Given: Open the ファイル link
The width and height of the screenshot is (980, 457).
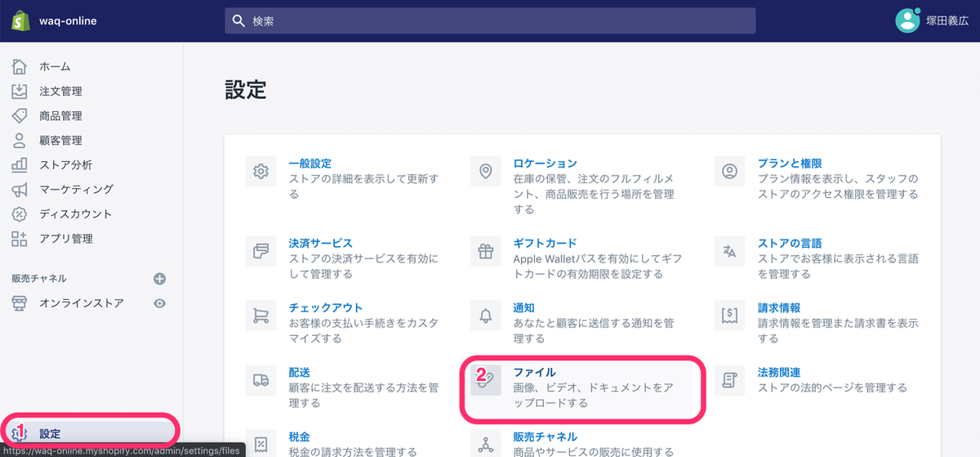Looking at the screenshot, I should [x=535, y=372].
